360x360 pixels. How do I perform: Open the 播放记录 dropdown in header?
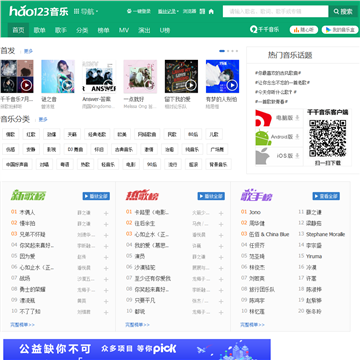[168, 11]
